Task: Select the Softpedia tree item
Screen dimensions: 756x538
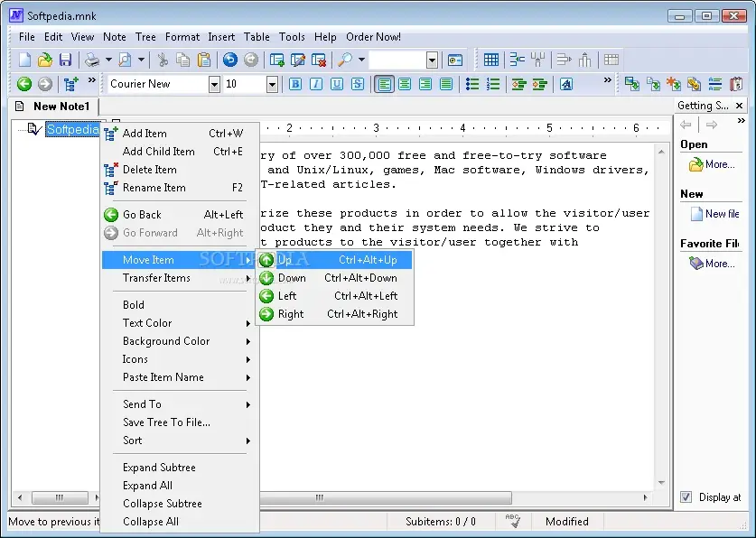Action: 72,129
